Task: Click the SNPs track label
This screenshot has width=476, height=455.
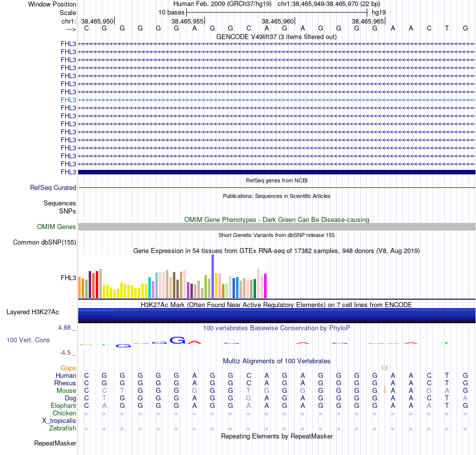Action: [68, 211]
